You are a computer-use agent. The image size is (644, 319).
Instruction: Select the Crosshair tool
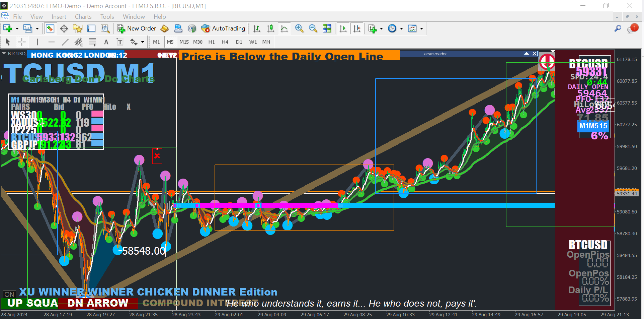point(22,42)
